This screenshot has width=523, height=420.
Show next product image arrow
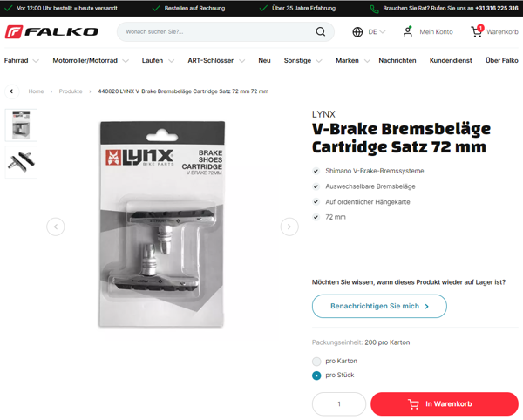tap(289, 227)
